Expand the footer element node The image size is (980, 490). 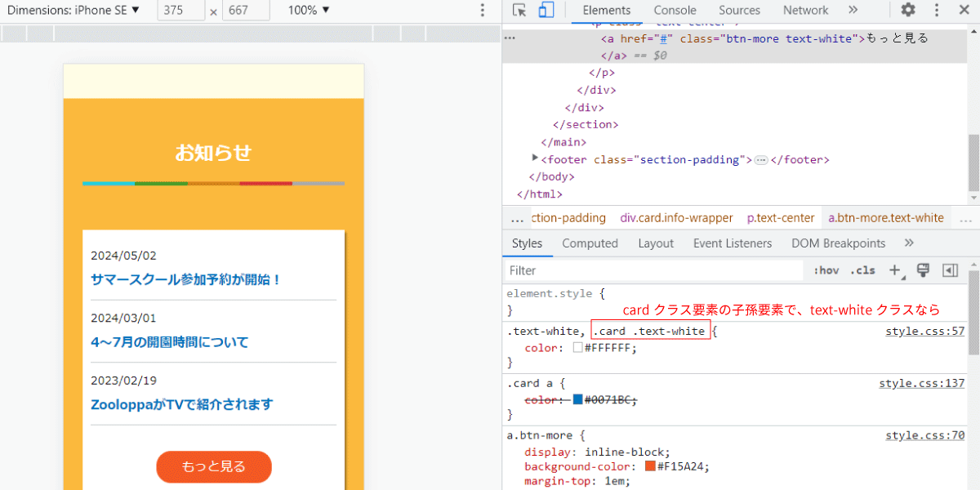(535, 158)
